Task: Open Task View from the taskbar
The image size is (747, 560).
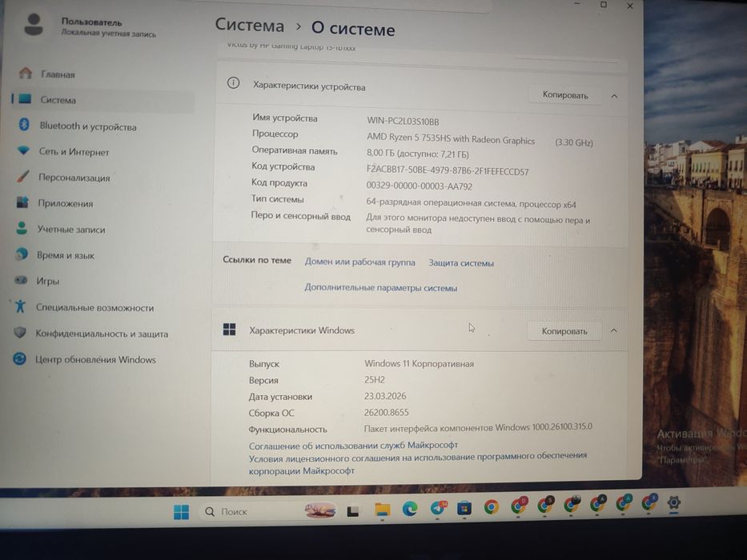Action: pyautogui.click(x=352, y=511)
